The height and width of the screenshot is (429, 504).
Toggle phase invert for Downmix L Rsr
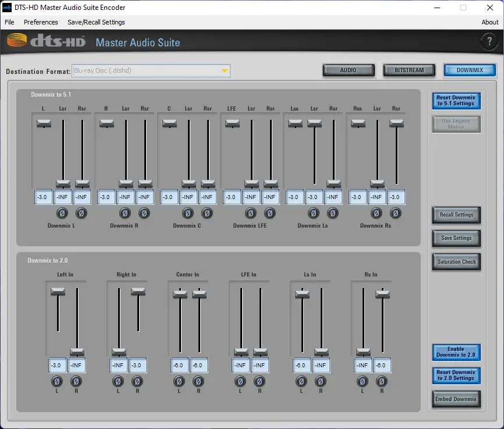click(81, 213)
